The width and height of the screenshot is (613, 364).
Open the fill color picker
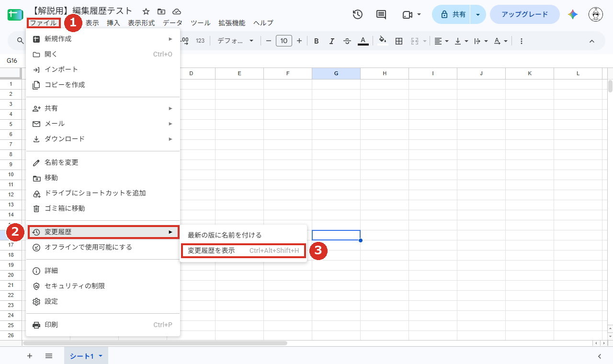pos(382,41)
